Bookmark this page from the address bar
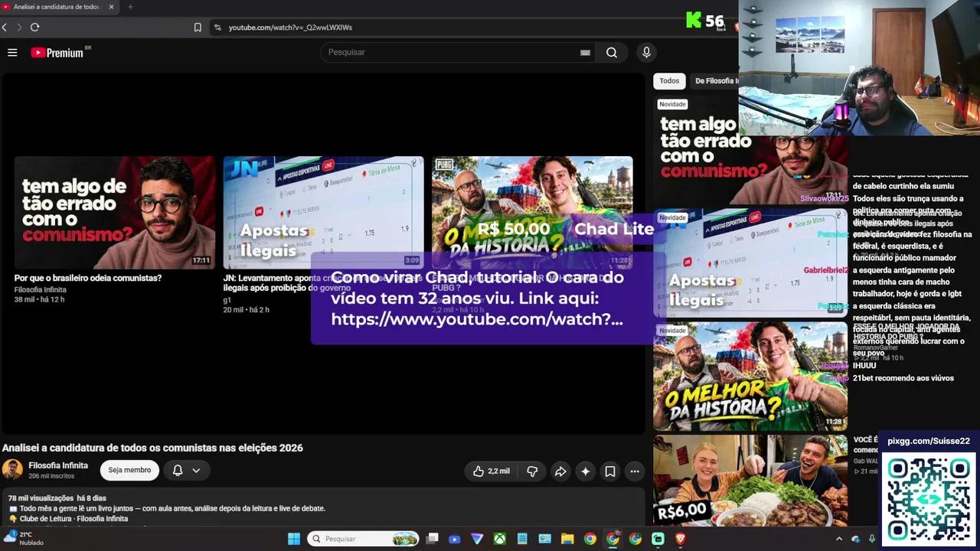980x551 pixels. pos(198,27)
